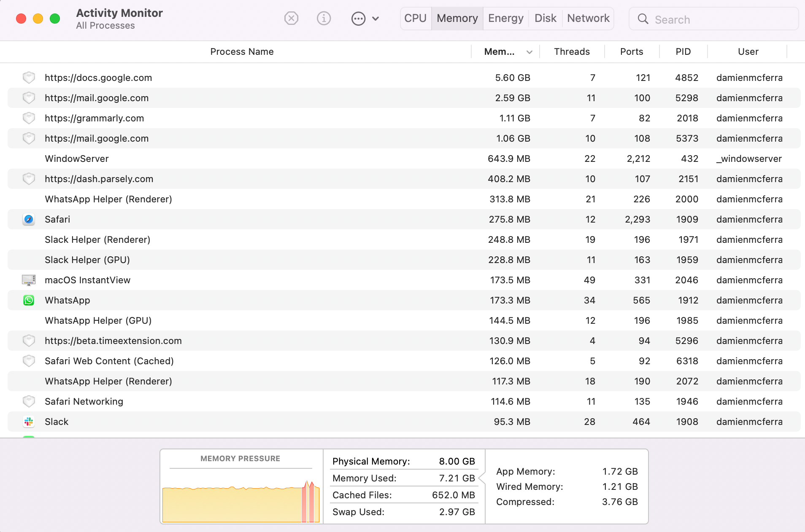Click the App Memory 1.72 GB value

620,471
